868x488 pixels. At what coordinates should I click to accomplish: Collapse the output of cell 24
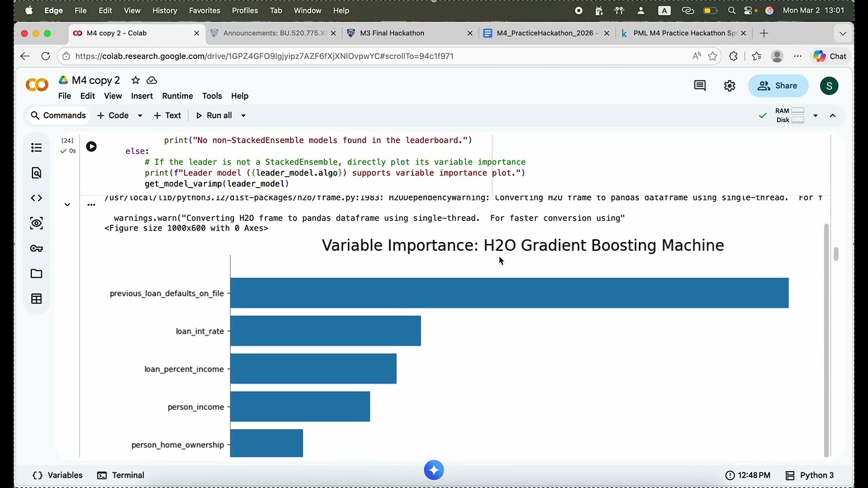[x=67, y=205]
